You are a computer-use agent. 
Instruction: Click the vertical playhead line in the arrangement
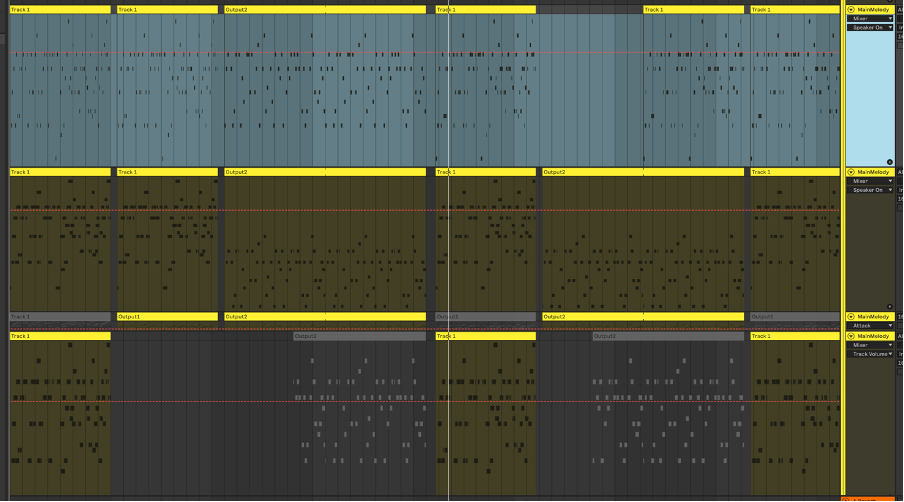tap(449, 251)
